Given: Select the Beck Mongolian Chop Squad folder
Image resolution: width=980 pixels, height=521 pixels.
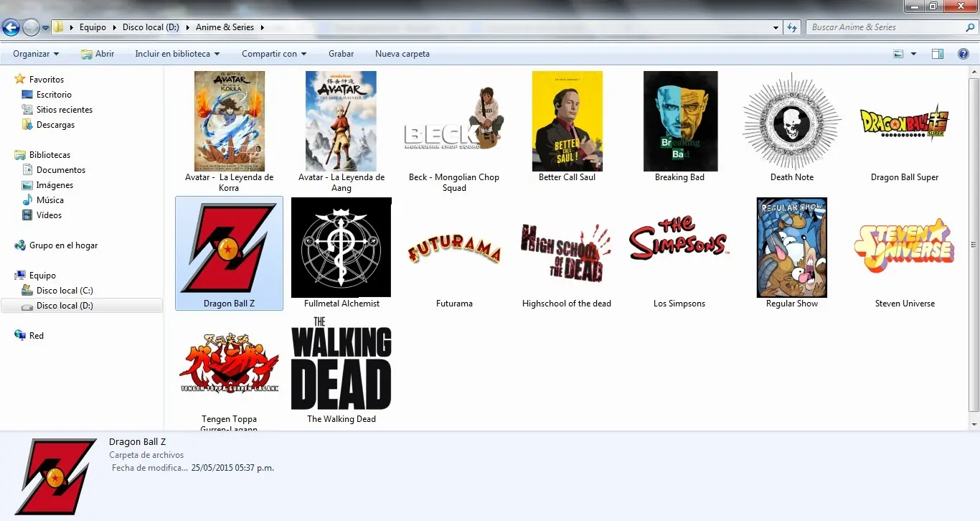Looking at the screenshot, I should [x=454, y=131].
